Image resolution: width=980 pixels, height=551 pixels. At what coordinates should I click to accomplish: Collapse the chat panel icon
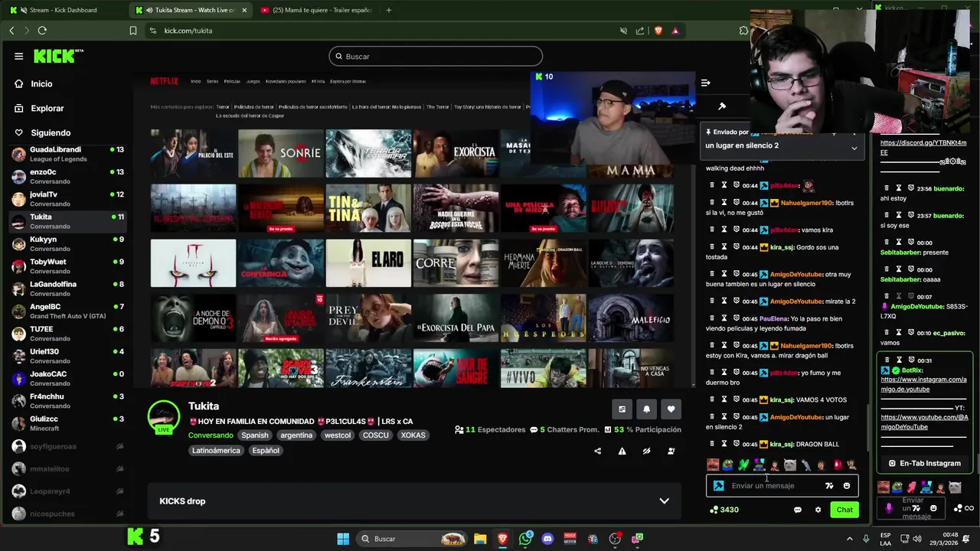[x=706, y=83]
